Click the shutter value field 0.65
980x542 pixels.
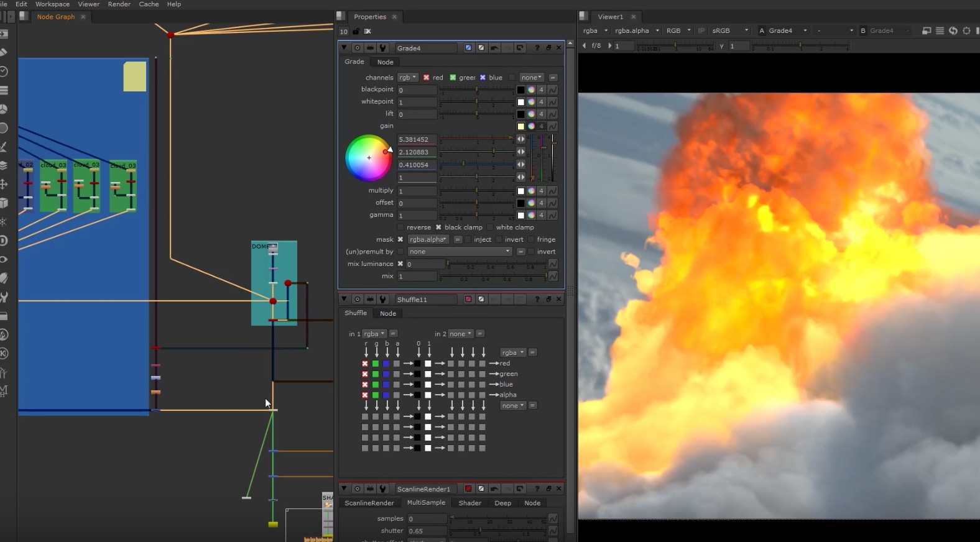[x=427, y=531]
